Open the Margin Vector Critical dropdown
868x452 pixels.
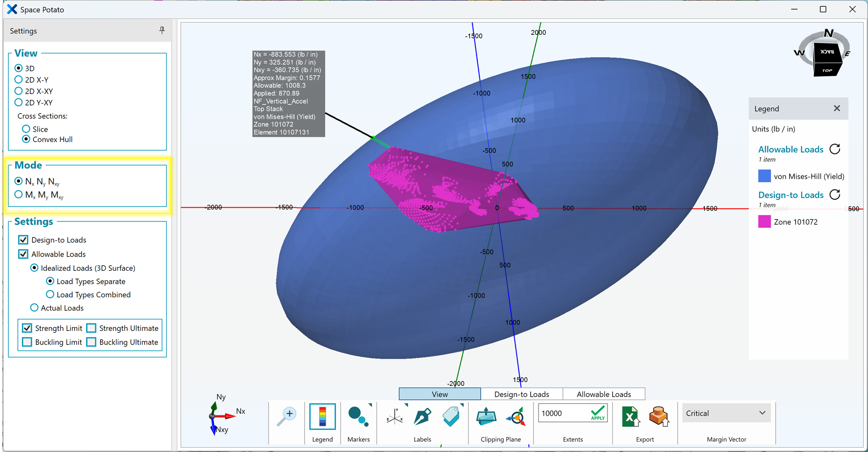pos(726,413)
